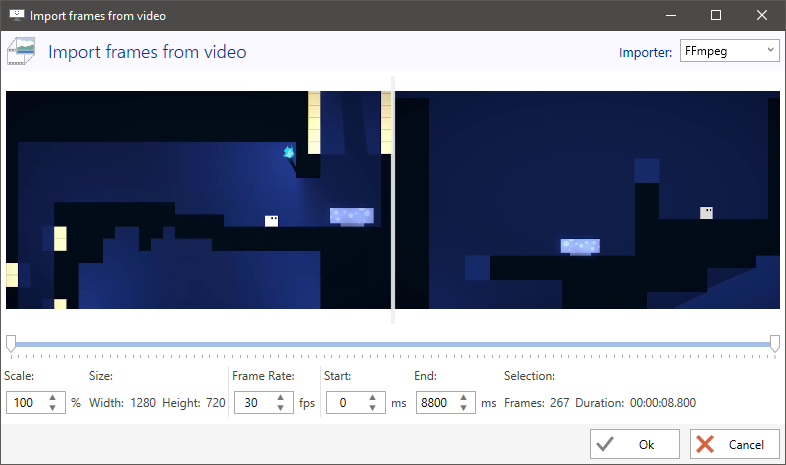Decrease End time with the down arrow

[x=463, y=407]
